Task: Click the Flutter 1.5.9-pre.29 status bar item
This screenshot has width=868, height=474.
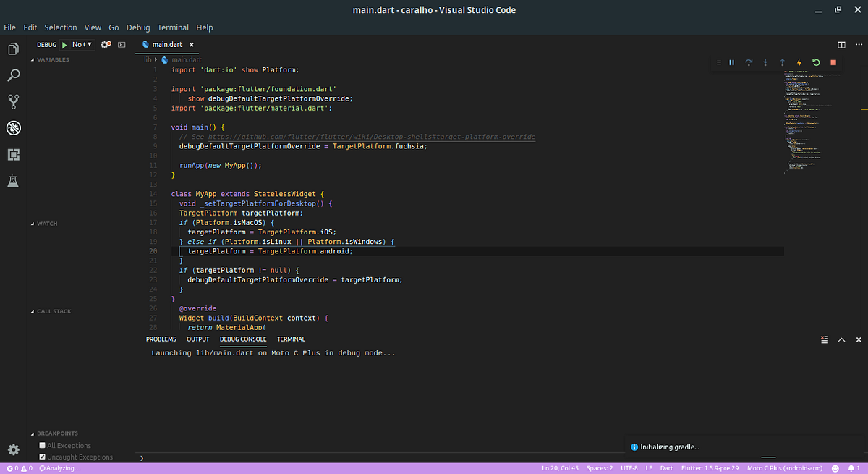Action: point(710,467)
